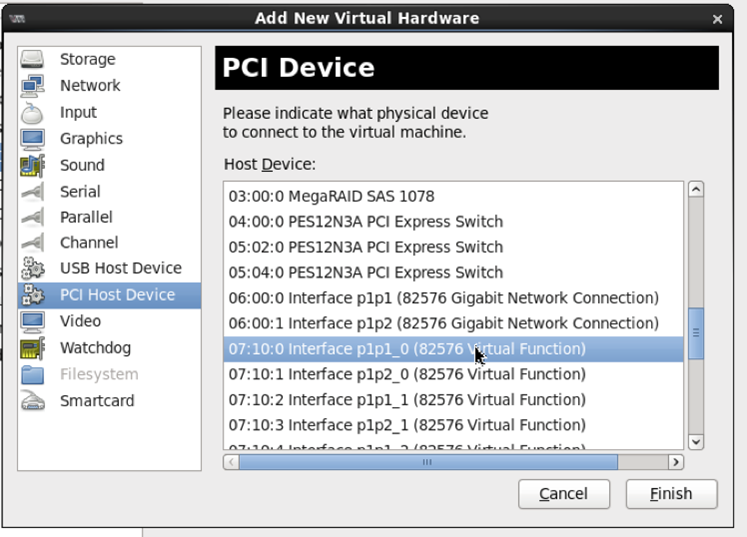Click the Storage hard-drive icon
Screen dimensions: 747x537
pyautogui.click(x=33, y=60)
